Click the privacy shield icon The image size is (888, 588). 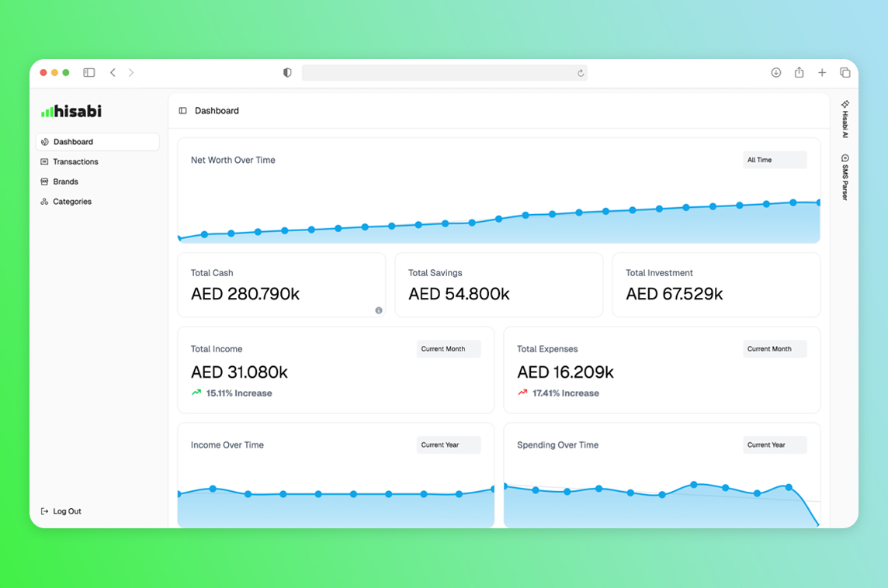[x=287, y=73]
